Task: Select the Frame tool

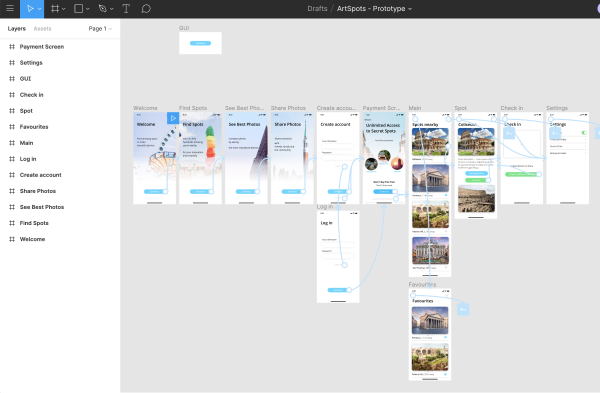Action: (x=55, y=8)
